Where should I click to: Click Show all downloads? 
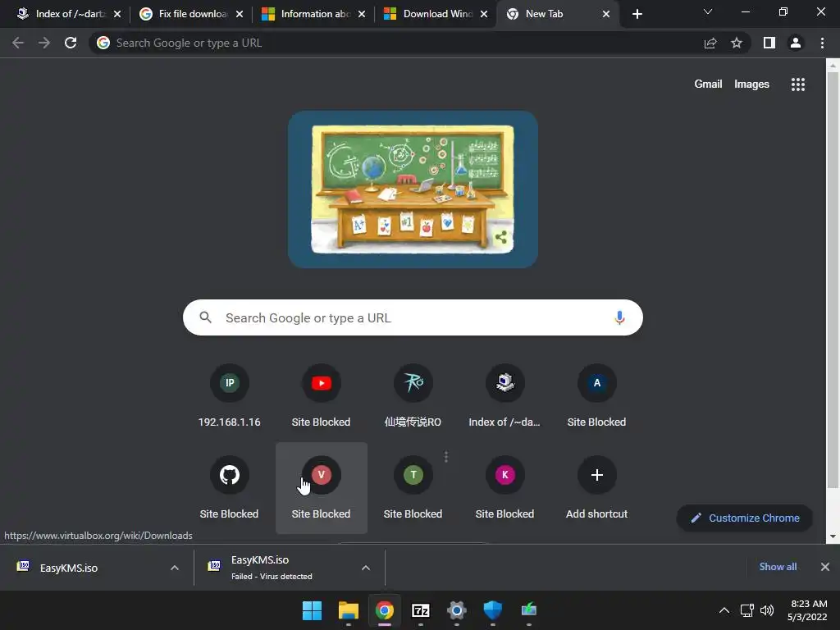tap(778, 567)
